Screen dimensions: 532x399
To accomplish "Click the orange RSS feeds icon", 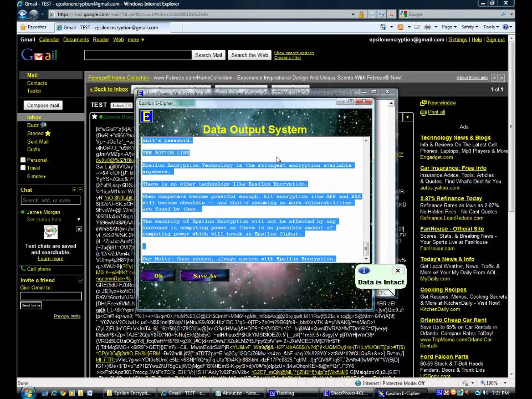I will point(400,27).
